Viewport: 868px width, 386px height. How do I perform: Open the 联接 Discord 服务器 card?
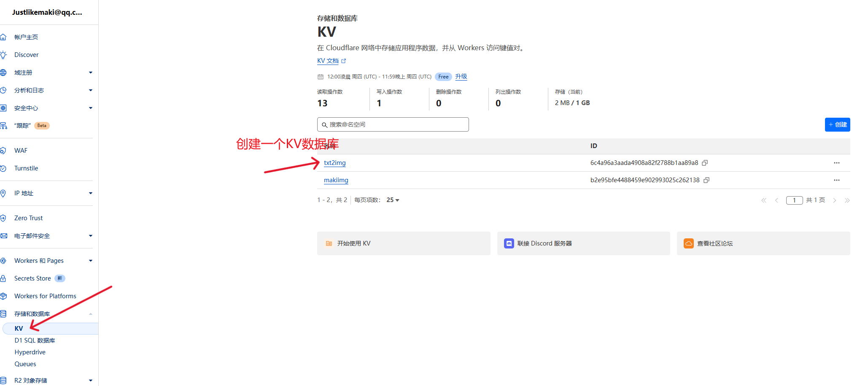pos(584,243)
